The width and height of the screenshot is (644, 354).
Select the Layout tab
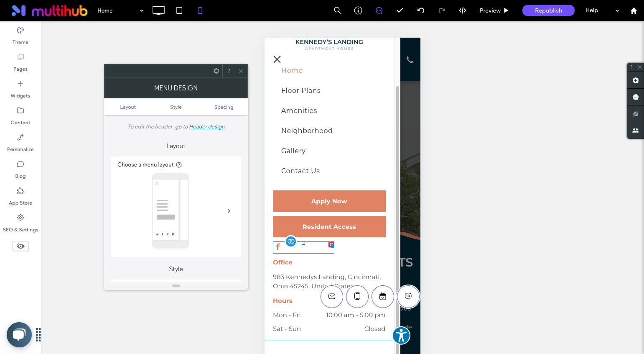(x=128, y=107)
